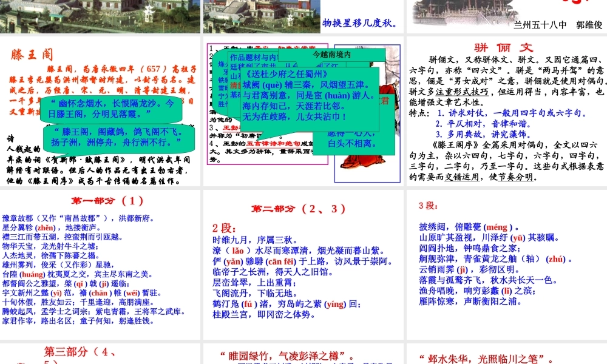Click the red 2段 label
The height and width of the screenshot is (364, 607).
tap(224, 228)
